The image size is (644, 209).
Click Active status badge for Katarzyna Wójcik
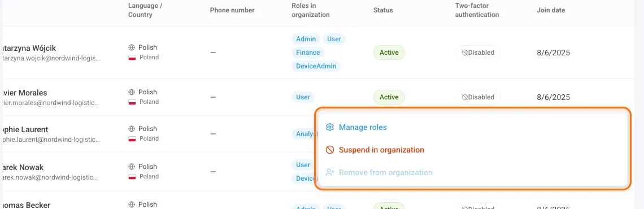click(x=389, y=53)
